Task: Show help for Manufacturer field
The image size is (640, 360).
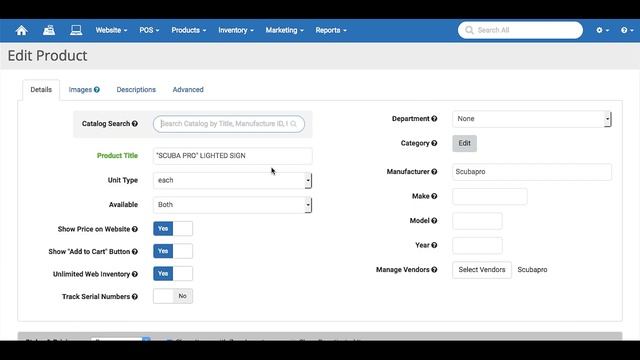Action: pos(434,172)
